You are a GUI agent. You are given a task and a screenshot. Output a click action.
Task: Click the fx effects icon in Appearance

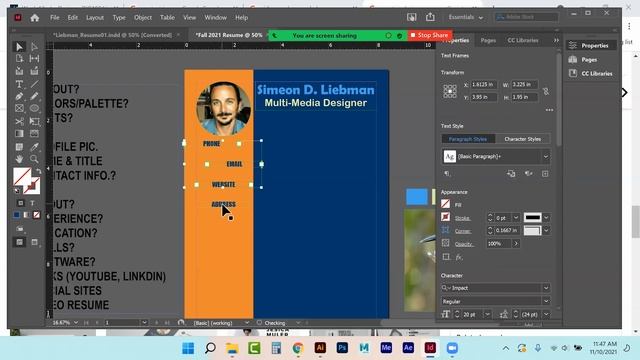coord(459,257)
